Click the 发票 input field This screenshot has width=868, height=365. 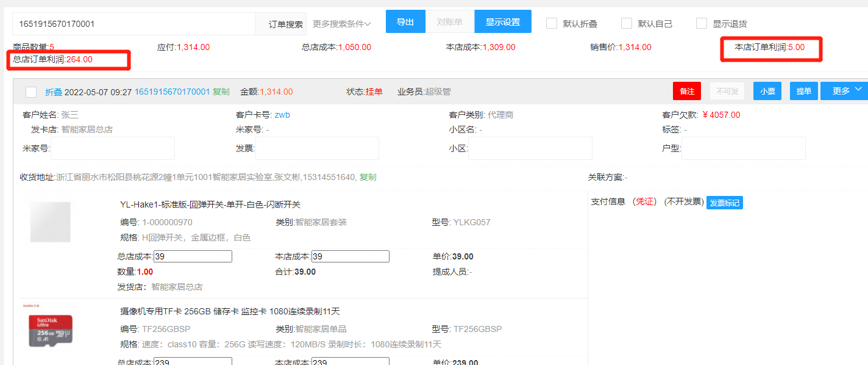click(317, 148)
